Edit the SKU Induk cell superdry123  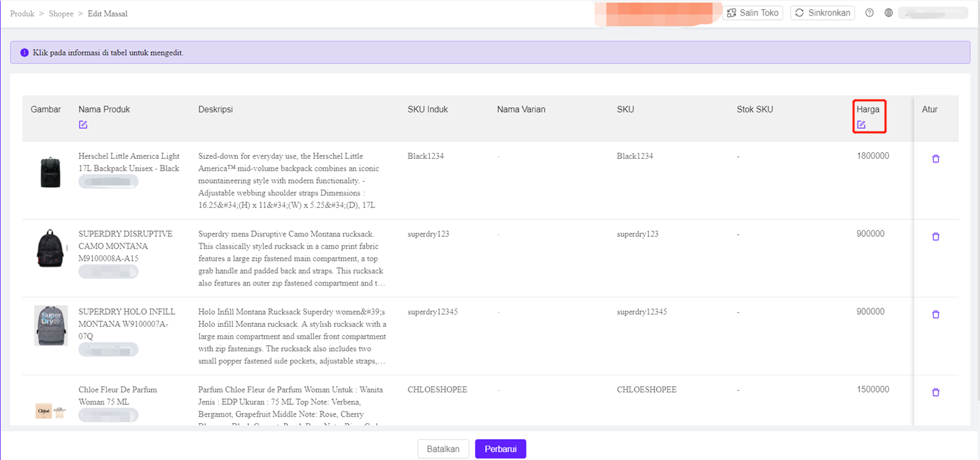[429, 234]
